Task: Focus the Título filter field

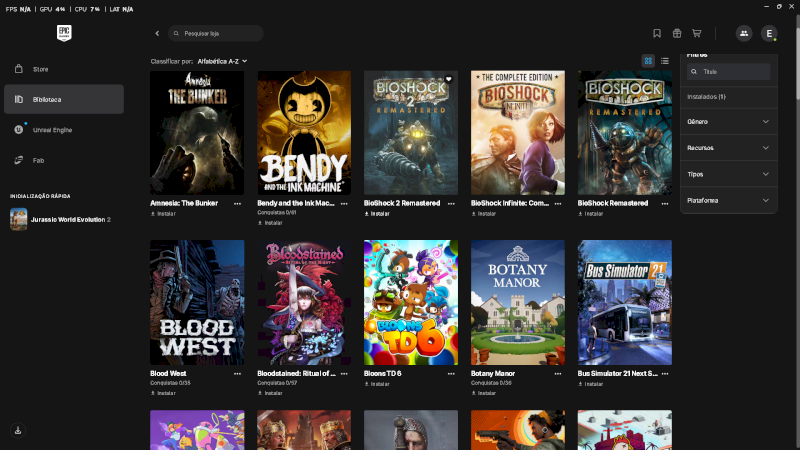Action: [x=729, y=72]
